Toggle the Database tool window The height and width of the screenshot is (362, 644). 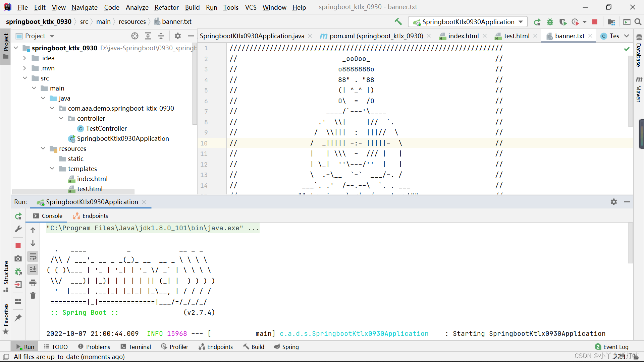(x=639, y=51)
